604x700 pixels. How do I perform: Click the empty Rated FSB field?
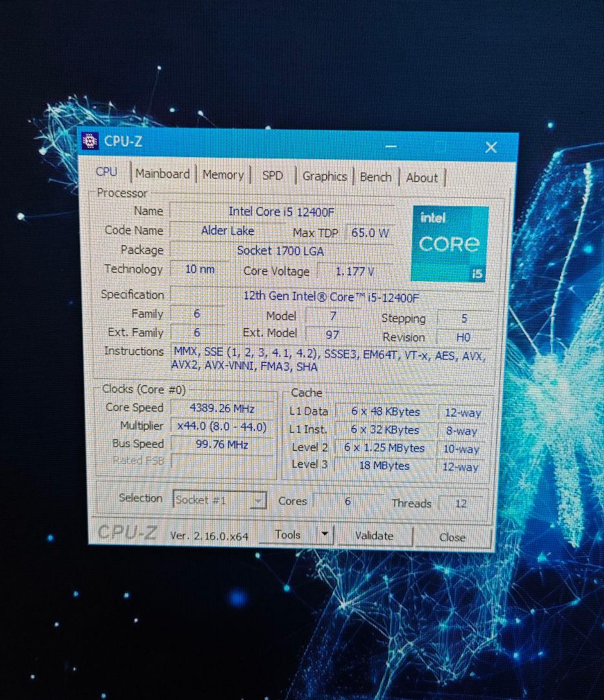pos(222,461)
